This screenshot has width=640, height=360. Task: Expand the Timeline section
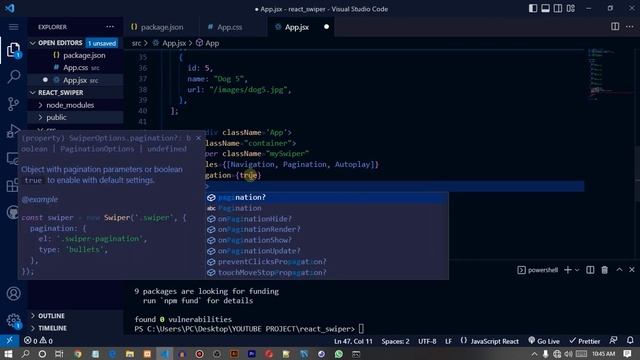[x=52, y=328]
